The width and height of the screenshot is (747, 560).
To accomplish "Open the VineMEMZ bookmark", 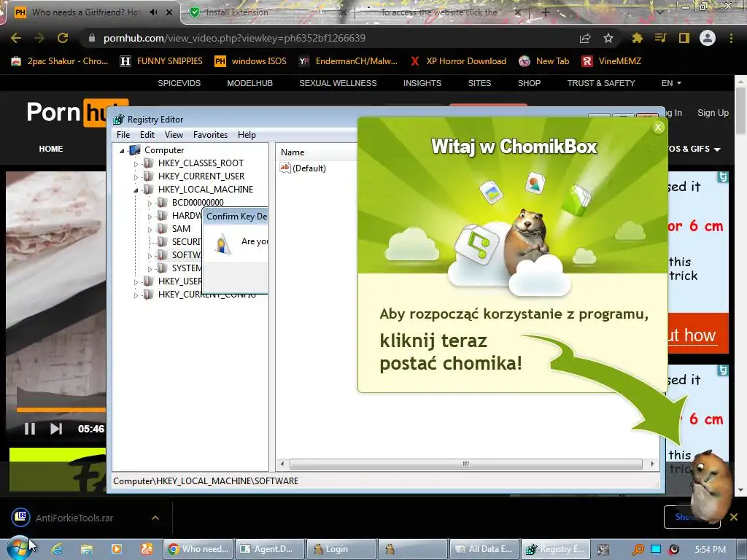I will (x=612, y=61).
